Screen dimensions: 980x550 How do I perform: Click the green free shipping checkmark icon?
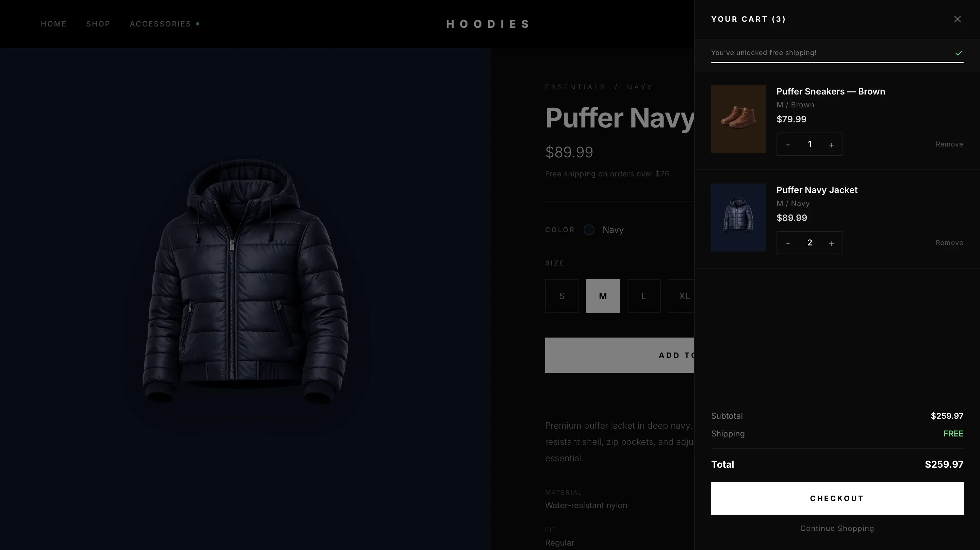tap(959, 53)
